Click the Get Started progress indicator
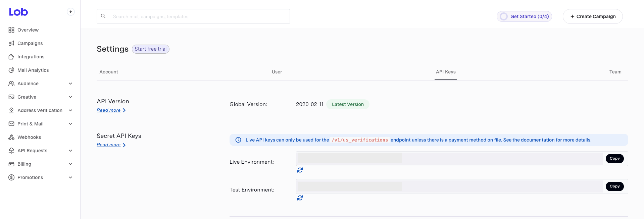 click(x=524, y=16)
